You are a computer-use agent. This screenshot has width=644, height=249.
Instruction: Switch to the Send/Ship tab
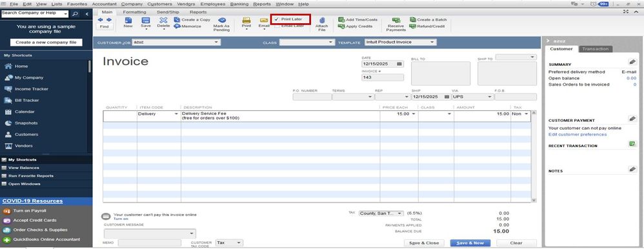point(168,12)
